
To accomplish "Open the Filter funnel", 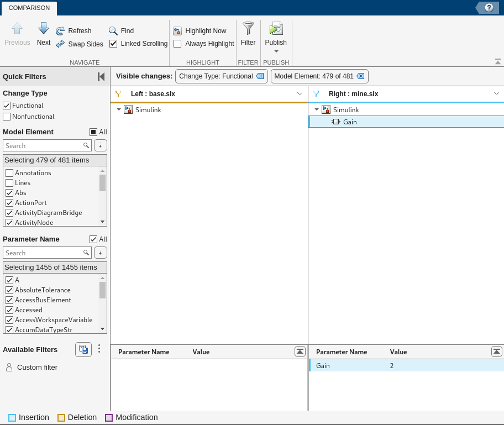I will click(x=248, y=29).
